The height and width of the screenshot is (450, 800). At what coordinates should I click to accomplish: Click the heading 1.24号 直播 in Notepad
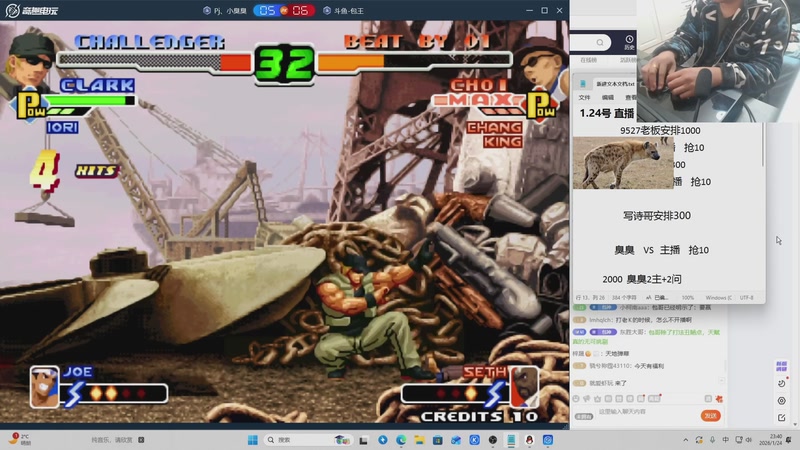[x=607, y=113]
